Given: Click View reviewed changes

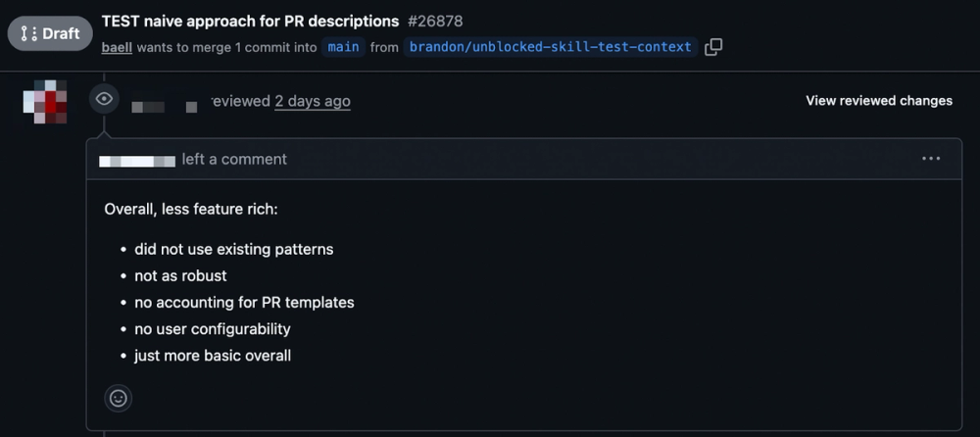Looking at the screenshot, I should coord(879,101).
